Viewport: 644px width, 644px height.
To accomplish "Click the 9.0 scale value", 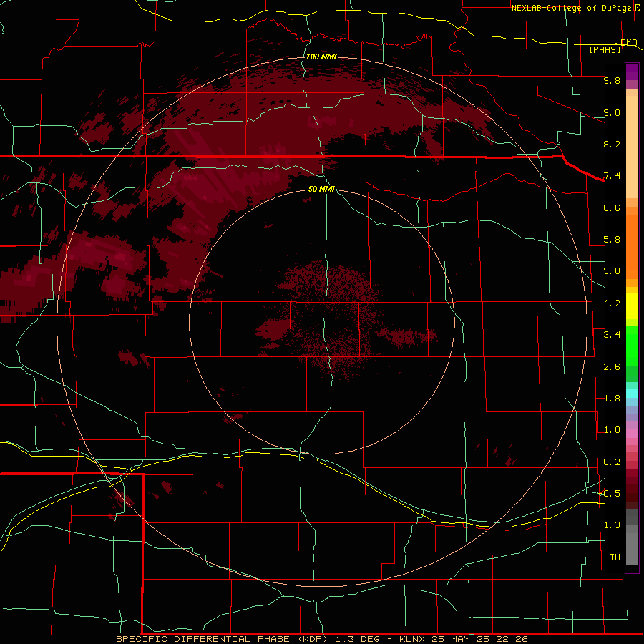I will click(612, 112).
